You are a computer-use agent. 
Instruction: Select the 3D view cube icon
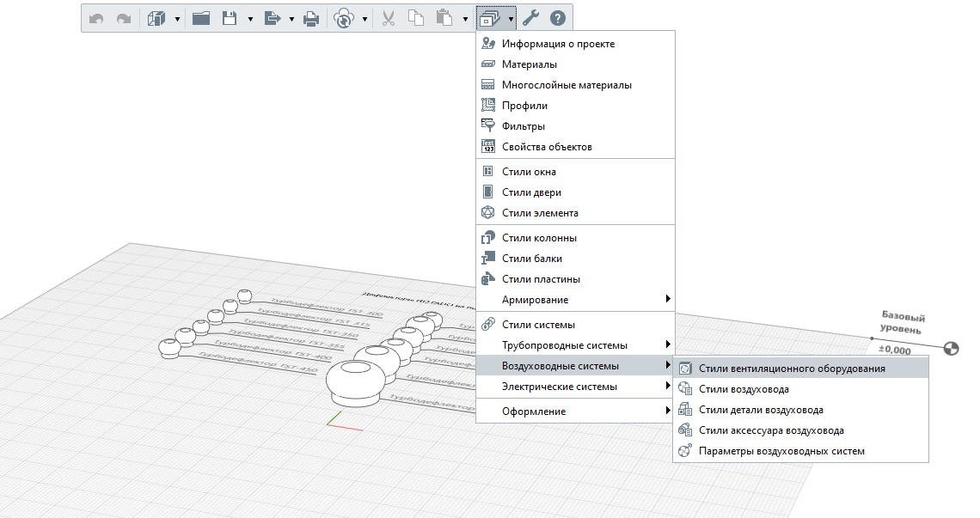pyautogui.click(x=156, y=19)
